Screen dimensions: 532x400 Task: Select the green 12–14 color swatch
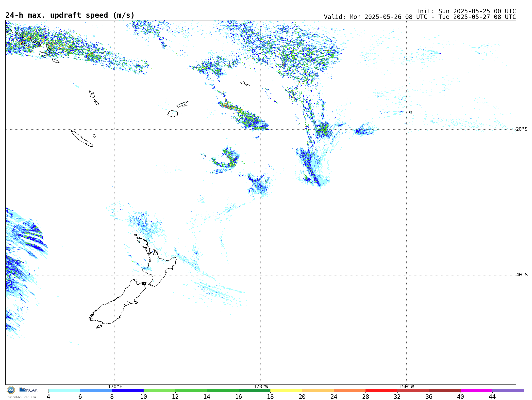(191, 391)
